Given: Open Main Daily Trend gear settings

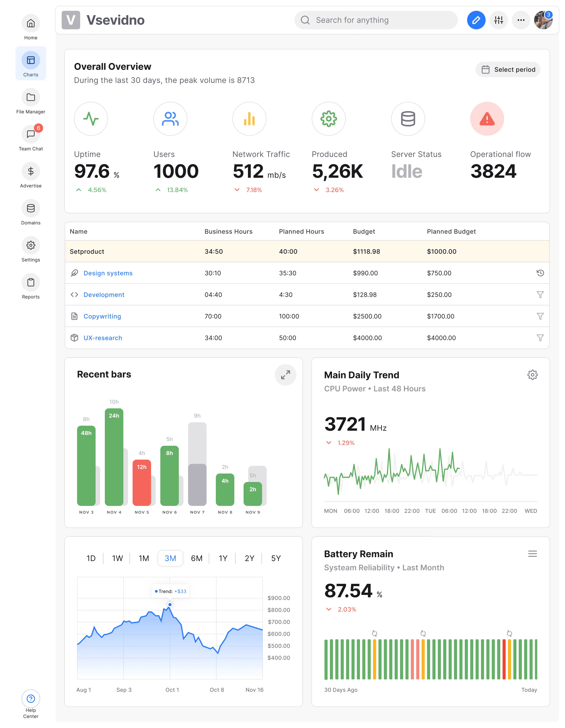Looking at the screenshot, I should click(x=532, y=375).
